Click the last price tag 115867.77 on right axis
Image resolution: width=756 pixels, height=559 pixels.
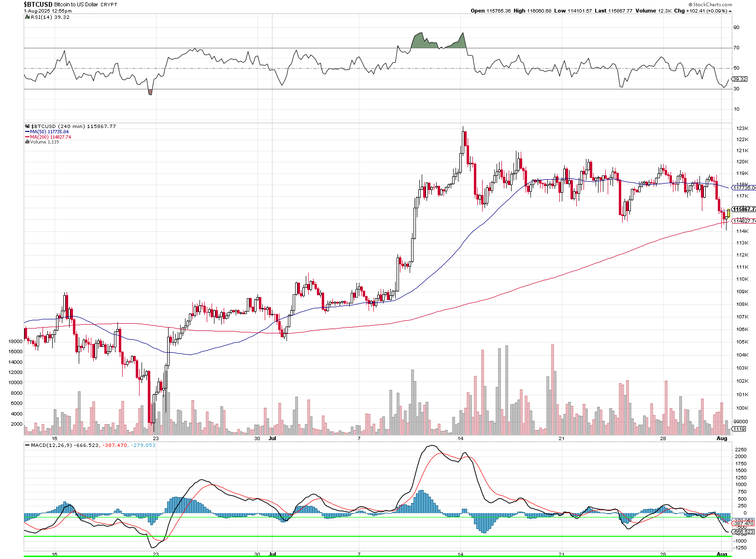(744, 209)
